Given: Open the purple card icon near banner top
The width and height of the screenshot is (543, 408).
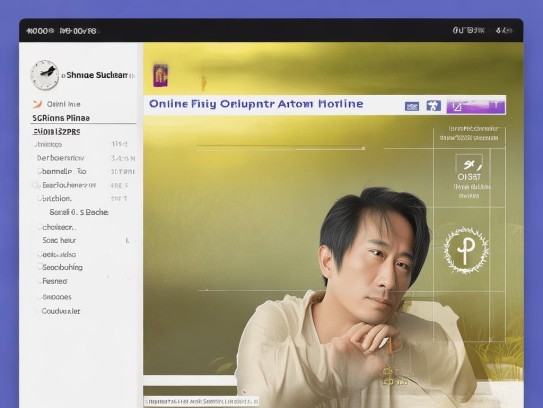Looking at the screenshot, I should [161, 75].
